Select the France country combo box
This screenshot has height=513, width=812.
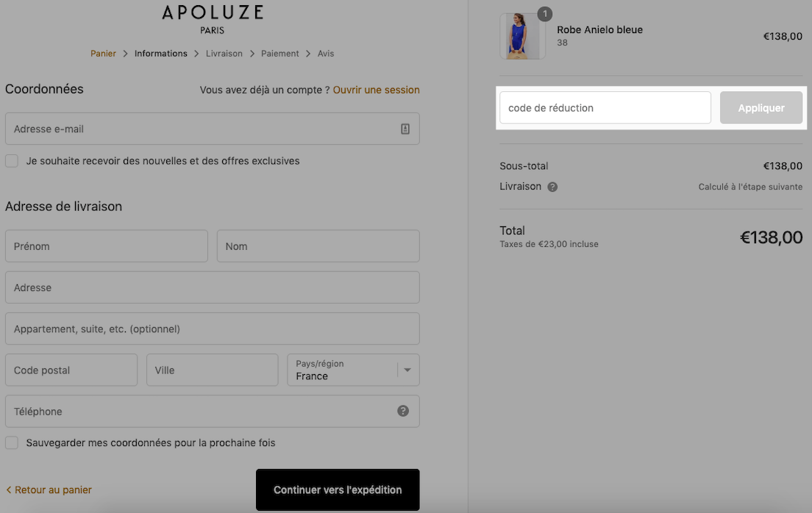pos(353,370)
